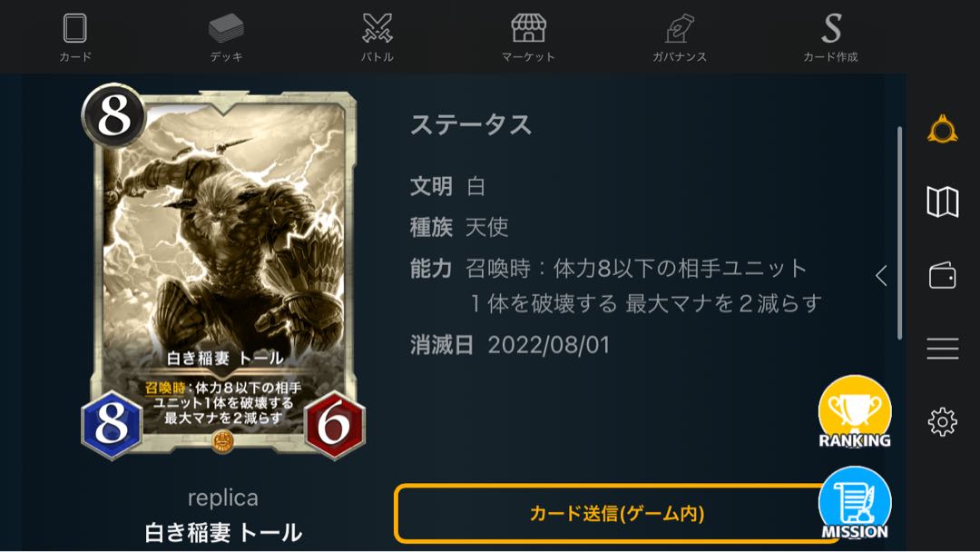
Task: Click カード送信(ゲーム内) button
Action: coord(617,513)
